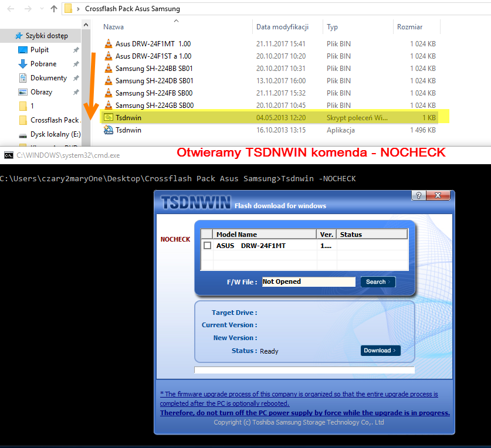This screenshot has width=491, height=448.
Task: Click the pin icon next to Pulpit
Action: [76, 50]
